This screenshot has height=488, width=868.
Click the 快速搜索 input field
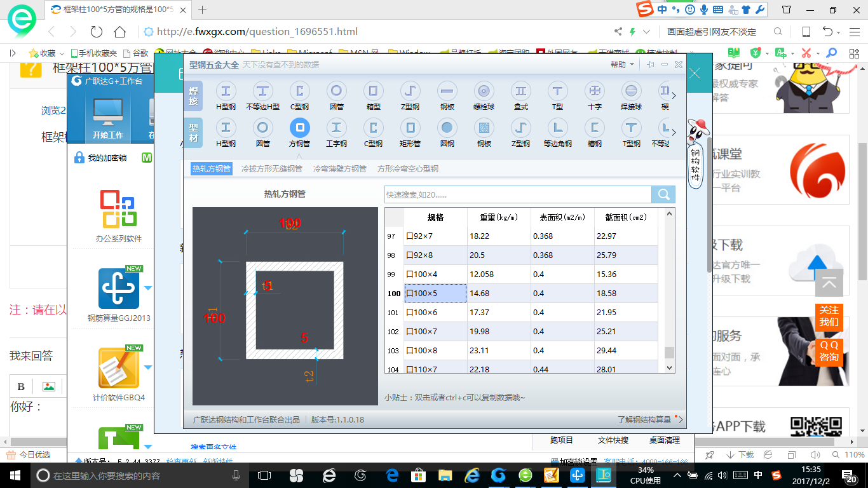pos(518,194)
